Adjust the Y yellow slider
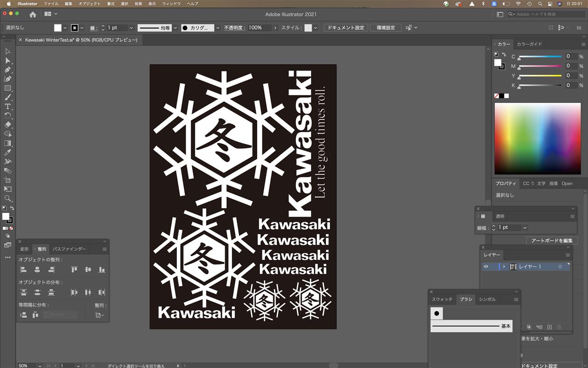Screen dimensions: 588x368 [x=540, y=76]
